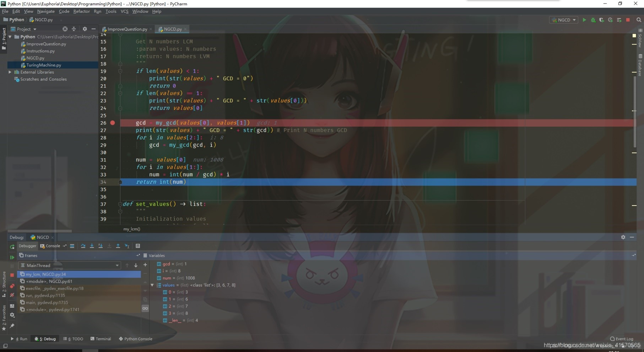Viewport: 644px width, 352px height.
Task: Select next frame down arrow
Action: coord(136,265)
